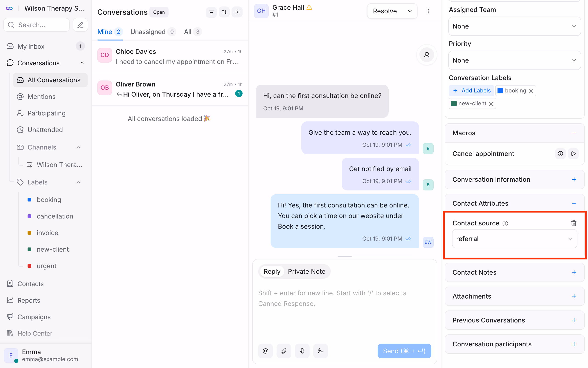
Task: Open the Contact source referral dropdown
Action: tap(514, 239)
